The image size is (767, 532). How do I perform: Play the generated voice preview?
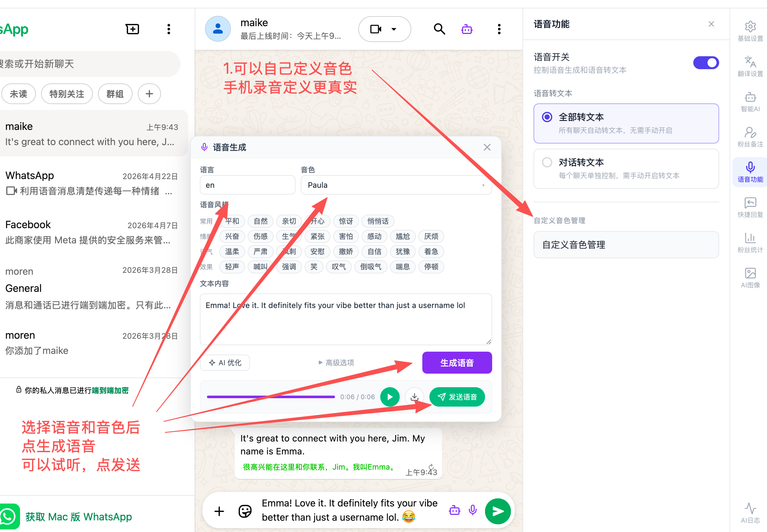[x=390, y=397]
